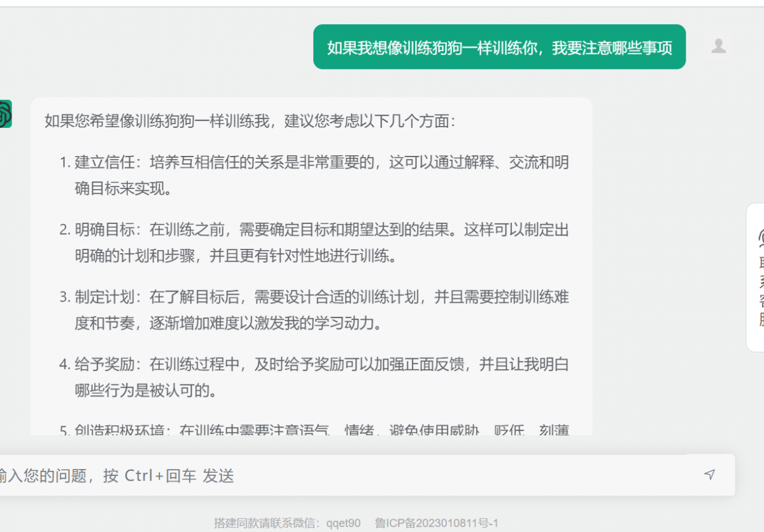Image resolution: width=764 pixels, height=532 pixels.
Task: Click the line 哪些行为是被认可的。
Action: coord(146,391)
